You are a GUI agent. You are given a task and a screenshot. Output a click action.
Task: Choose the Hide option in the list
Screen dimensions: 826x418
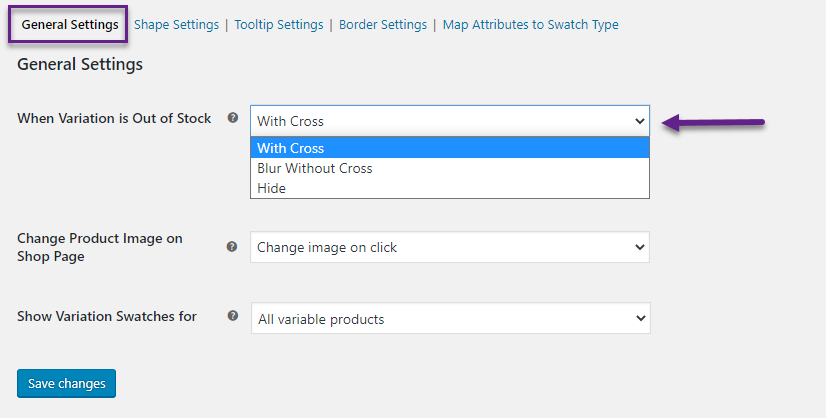click(450, 188)
